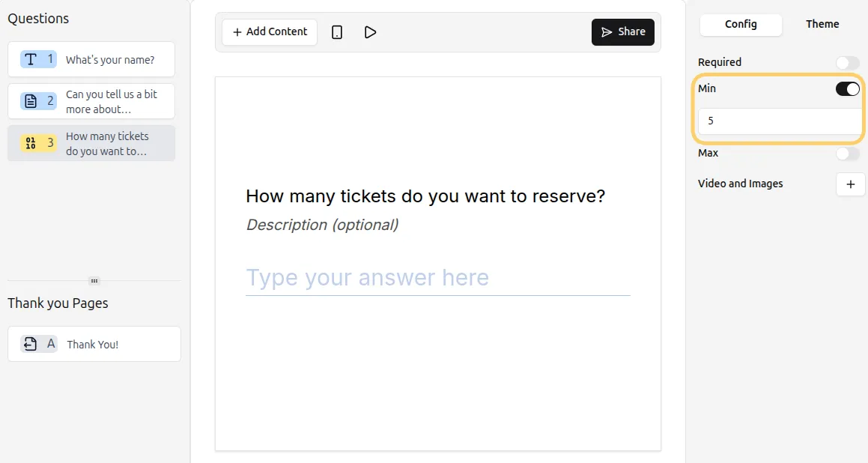The height and width of the screenshot is (463, 868).
Task: Select the "What's your name?" question
Action: coord(109,60)
